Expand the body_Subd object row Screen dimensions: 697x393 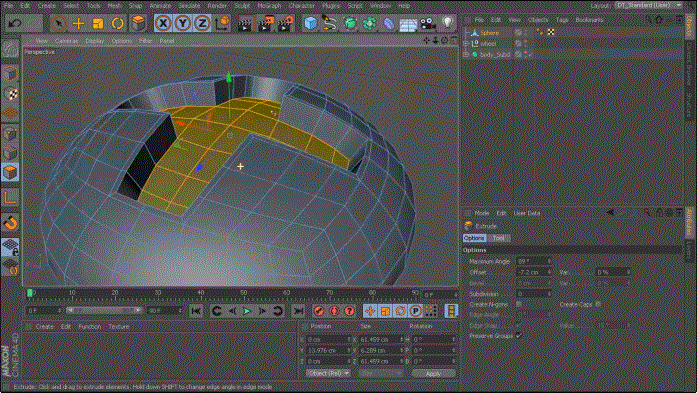[x=466, y=54]
